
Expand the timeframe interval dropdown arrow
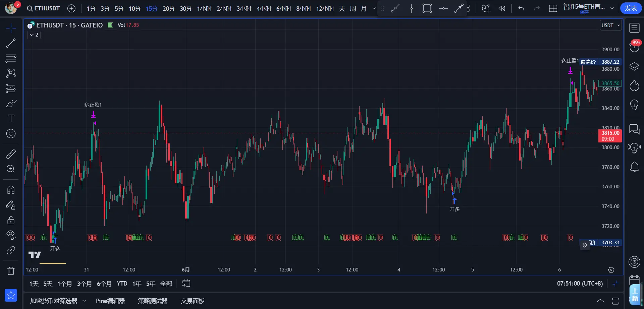coord(374,8)
